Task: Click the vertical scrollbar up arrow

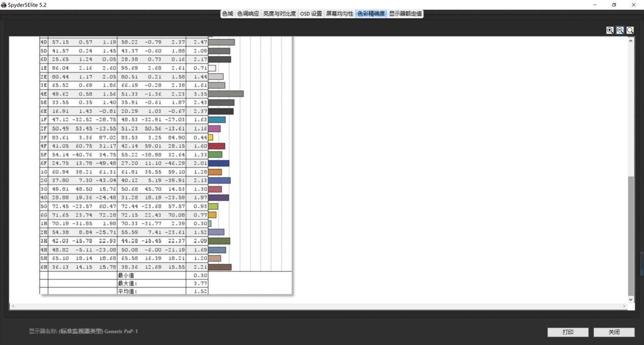Action: coord(631,41)
